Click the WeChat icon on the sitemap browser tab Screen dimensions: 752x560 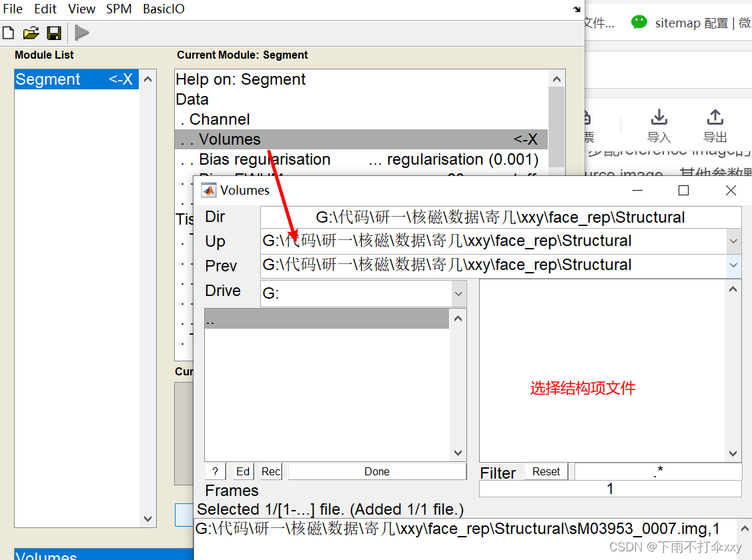coord(639,22)
